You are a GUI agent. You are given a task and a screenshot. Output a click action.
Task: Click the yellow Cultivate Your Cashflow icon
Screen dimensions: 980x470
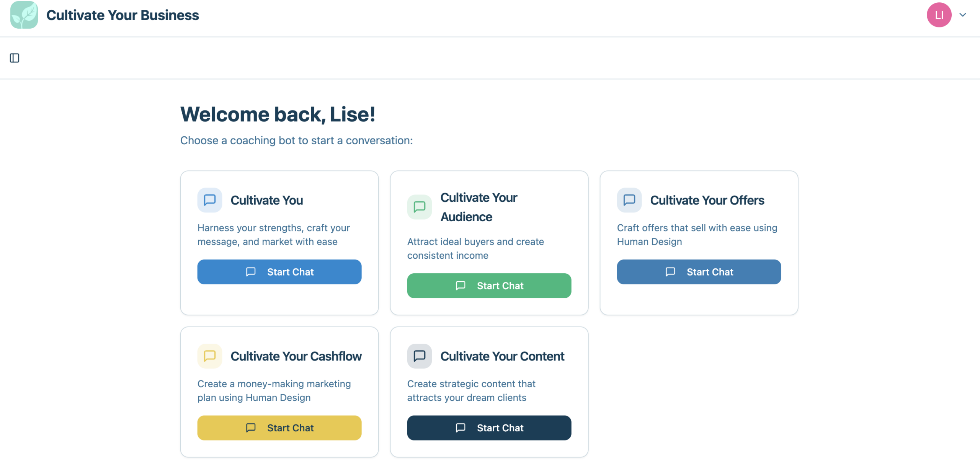coord(210,356)
